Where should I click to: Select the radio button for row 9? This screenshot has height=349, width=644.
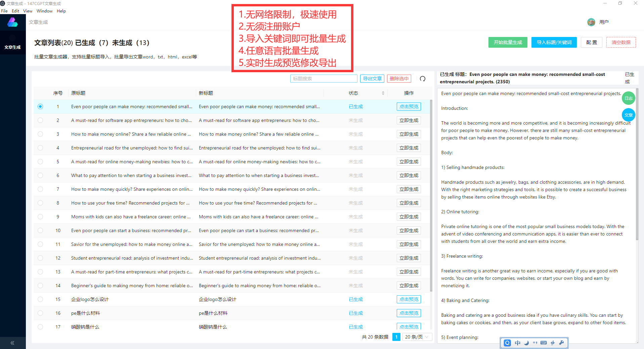(x=40, y=217)
